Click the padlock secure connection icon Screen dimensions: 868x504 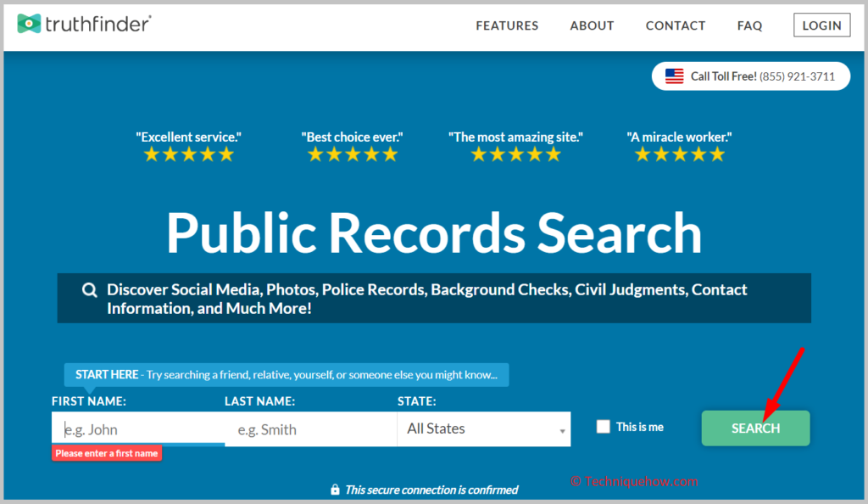[335, 490]
